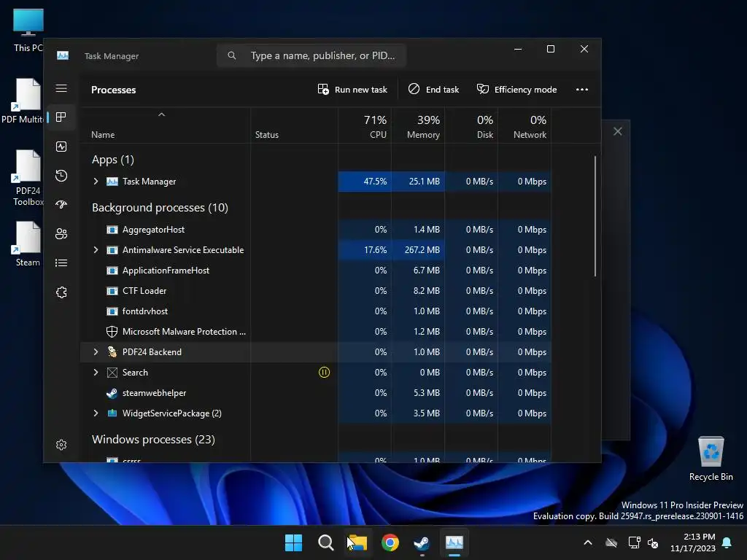Screen dimensions: 747x560
Task: Open the clock showing 2:13 PM
Action: coord(693,542)
